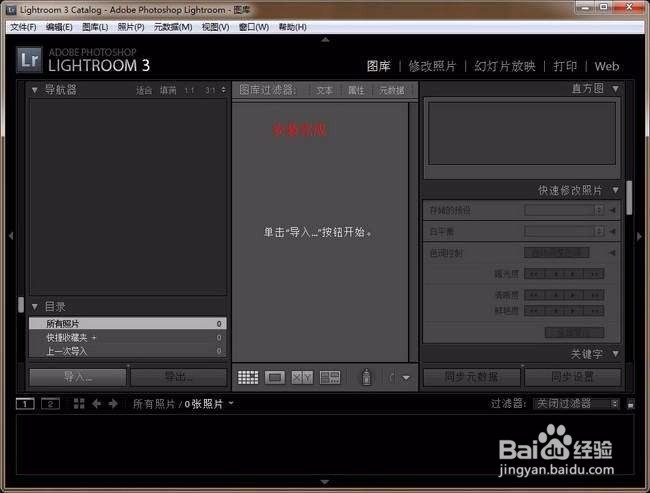Set navigator zoom to 填满
The width and height of the screenshot is (650, 493).
point(168,90)
